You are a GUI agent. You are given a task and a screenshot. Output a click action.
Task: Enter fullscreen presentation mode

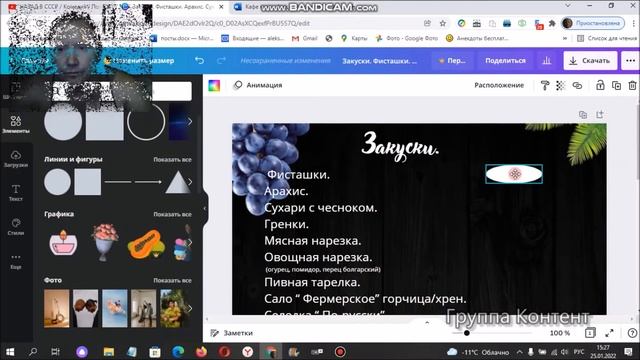coord(609,333)
